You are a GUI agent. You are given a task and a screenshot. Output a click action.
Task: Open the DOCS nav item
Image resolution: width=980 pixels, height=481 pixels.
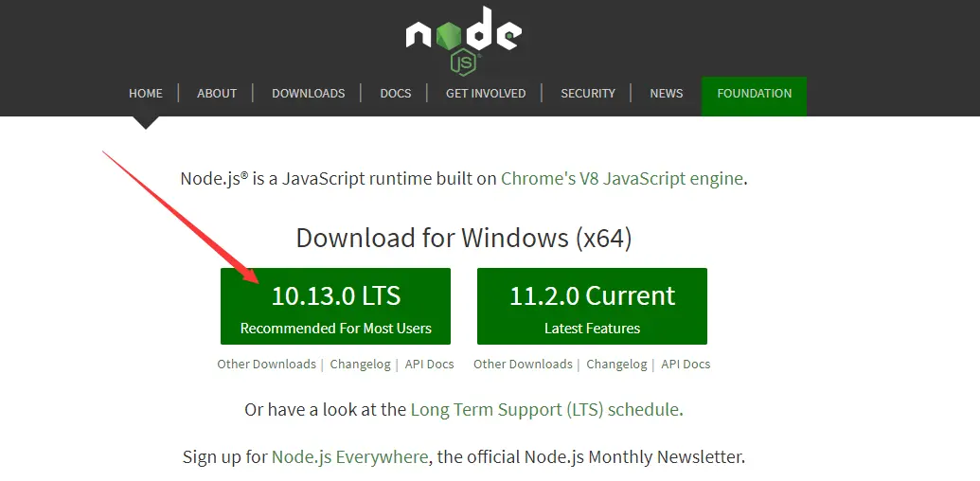pos(396,94)
